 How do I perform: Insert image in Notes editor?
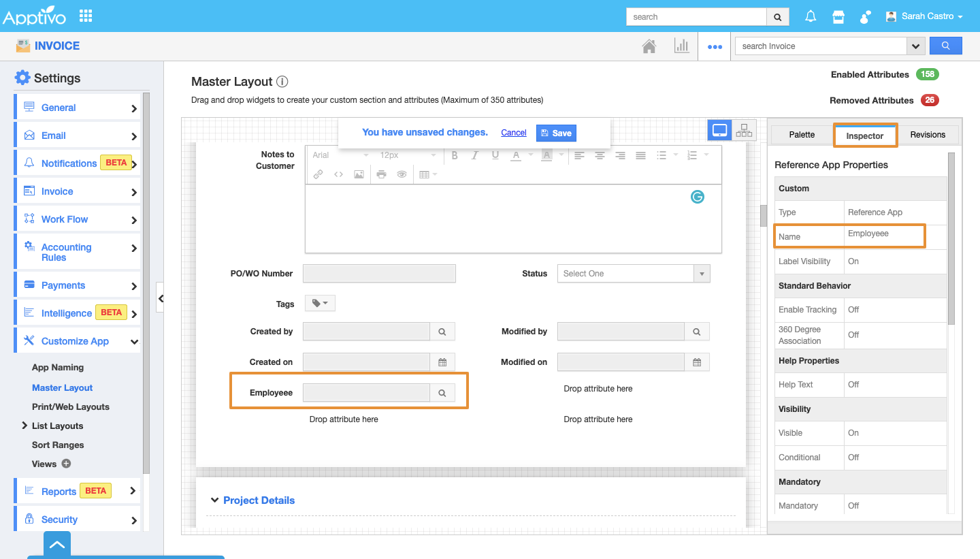[359, 174]
